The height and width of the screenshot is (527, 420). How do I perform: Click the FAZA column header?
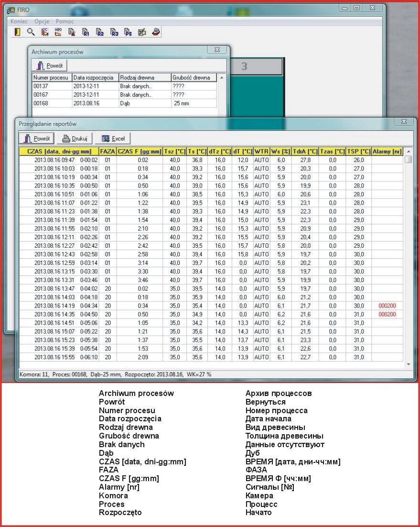(x=108, y=152)
